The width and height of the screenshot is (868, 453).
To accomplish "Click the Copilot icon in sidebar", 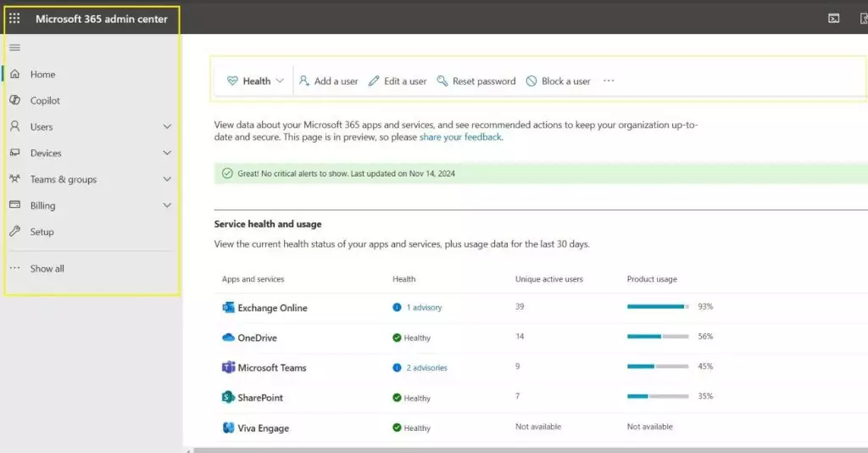I will pos(14,100).
